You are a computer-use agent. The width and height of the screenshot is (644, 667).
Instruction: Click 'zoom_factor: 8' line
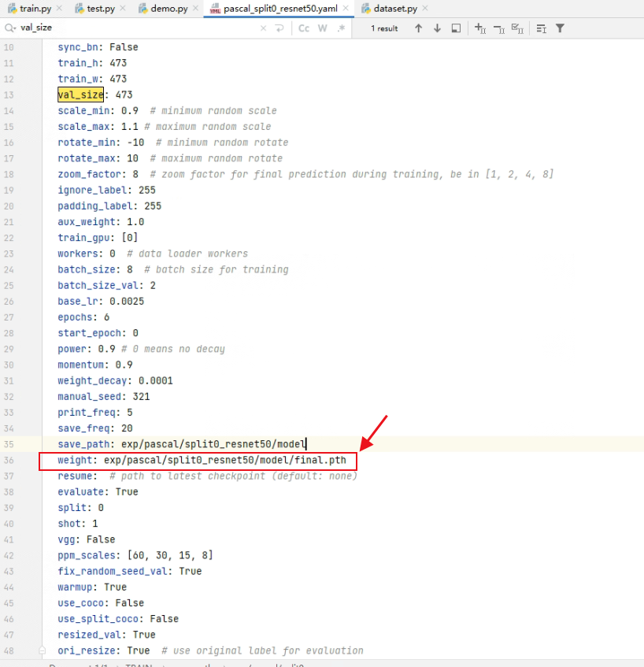tap(98, 174)
